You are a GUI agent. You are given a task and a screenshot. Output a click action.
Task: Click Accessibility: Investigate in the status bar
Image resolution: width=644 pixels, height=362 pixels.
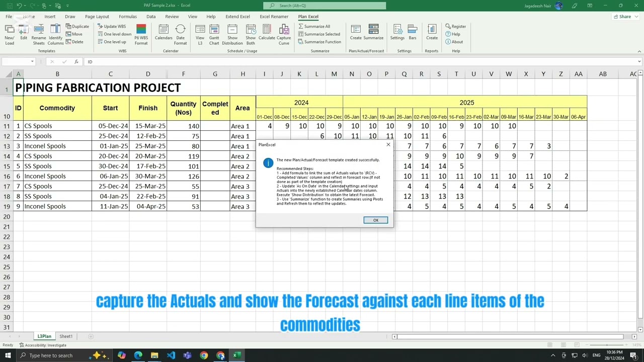(x=43, y=345)
